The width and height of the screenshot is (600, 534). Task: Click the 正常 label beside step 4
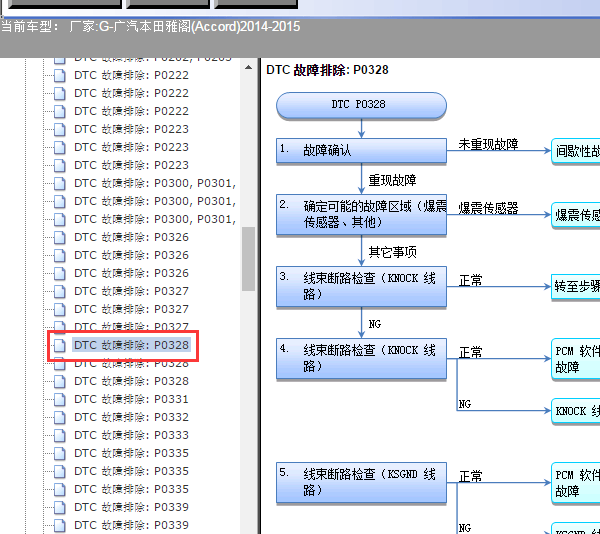point(471,352)
